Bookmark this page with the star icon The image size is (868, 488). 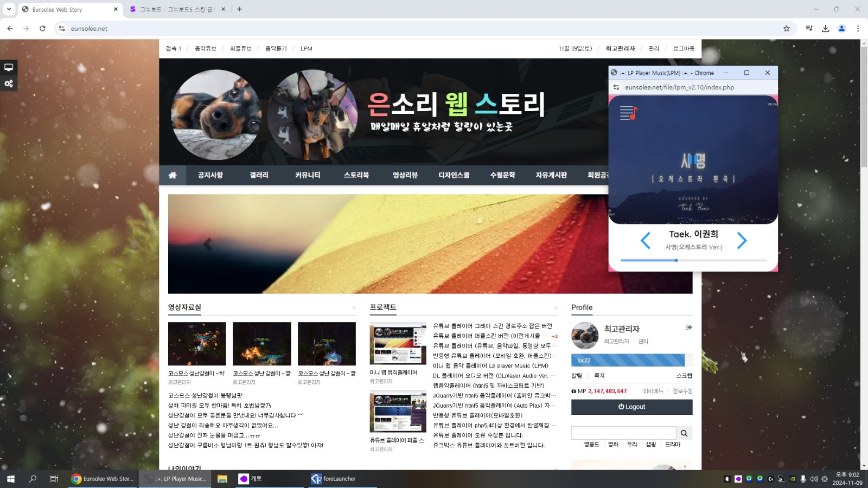click(786, 28)
